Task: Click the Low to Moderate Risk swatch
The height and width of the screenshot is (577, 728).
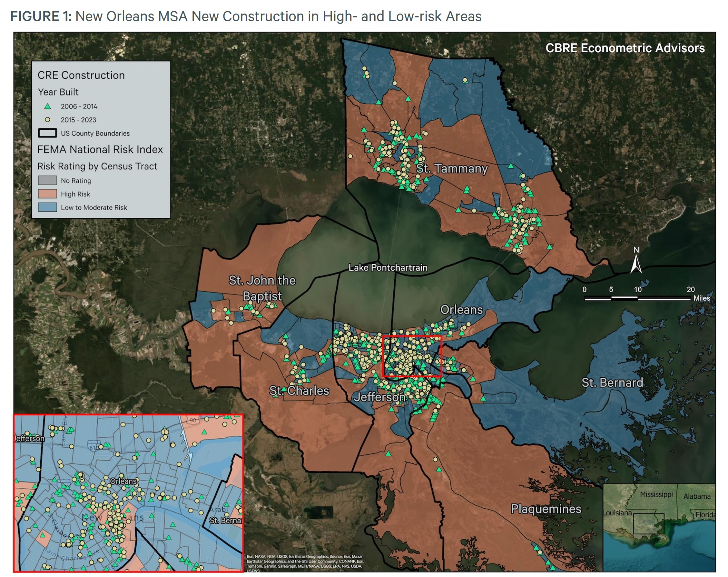Action: [47, 207]
